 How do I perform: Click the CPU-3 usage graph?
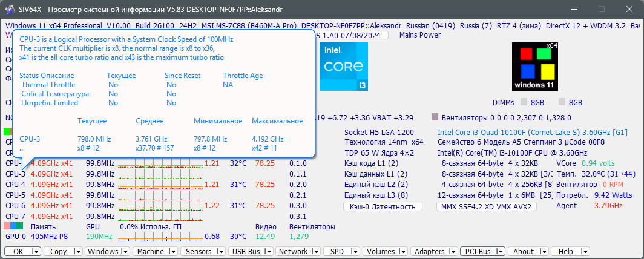pyautogui.click(x=160, y=174)
